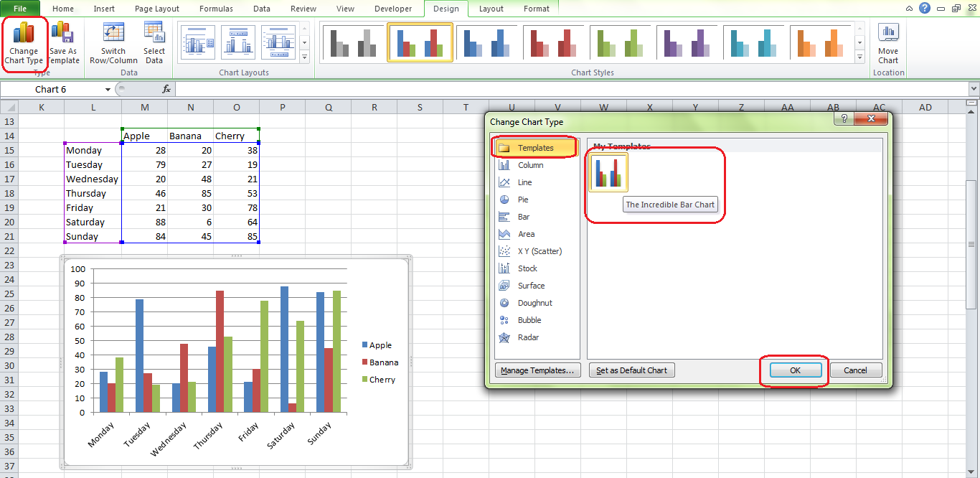Viewport: 980px width, 478px height.
Task: Open the Formulas ribbon tab
Action: (216, 9)
